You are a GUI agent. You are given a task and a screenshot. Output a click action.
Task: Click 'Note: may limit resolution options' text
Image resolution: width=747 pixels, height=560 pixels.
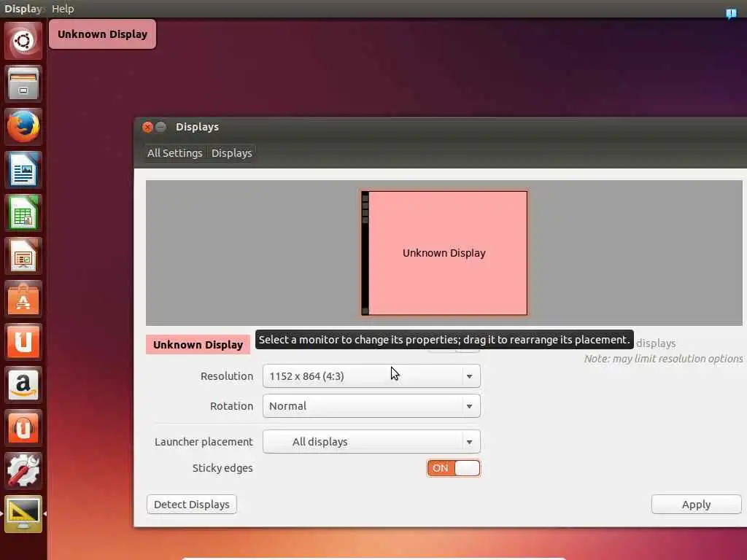coord(663,359)
